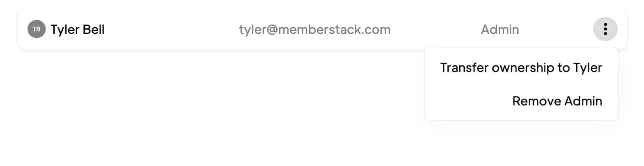Make Tyler the owner via menu entry
This screenshot has width=644, height=166.
coord(521,68)
